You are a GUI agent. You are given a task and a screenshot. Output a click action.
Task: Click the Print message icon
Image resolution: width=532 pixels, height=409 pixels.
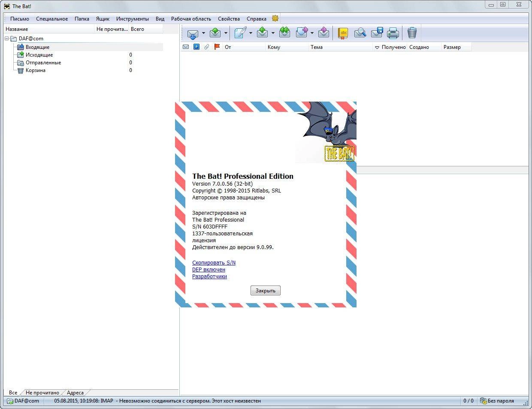tap(393, 33)
